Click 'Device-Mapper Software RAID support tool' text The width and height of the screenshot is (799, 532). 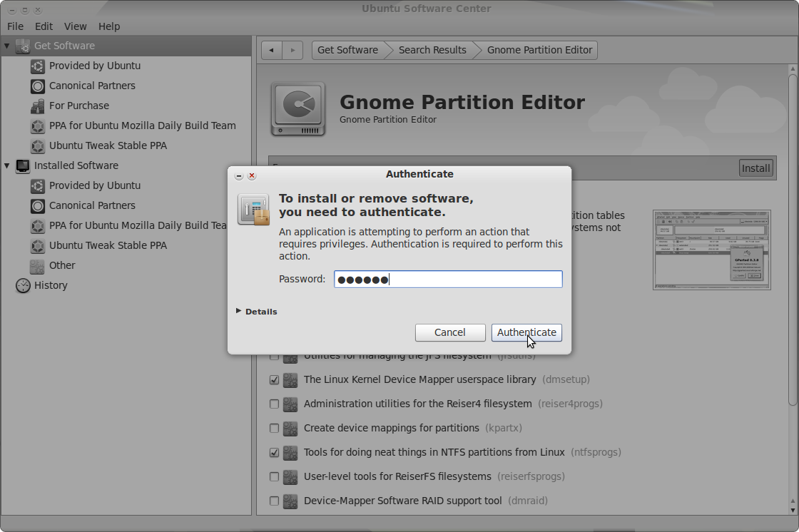point(402,501)
